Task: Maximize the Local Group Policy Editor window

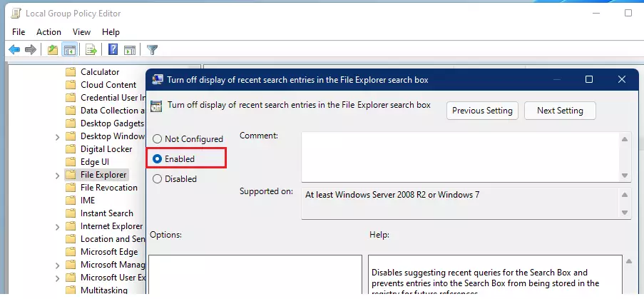Action: click(628, 13)
